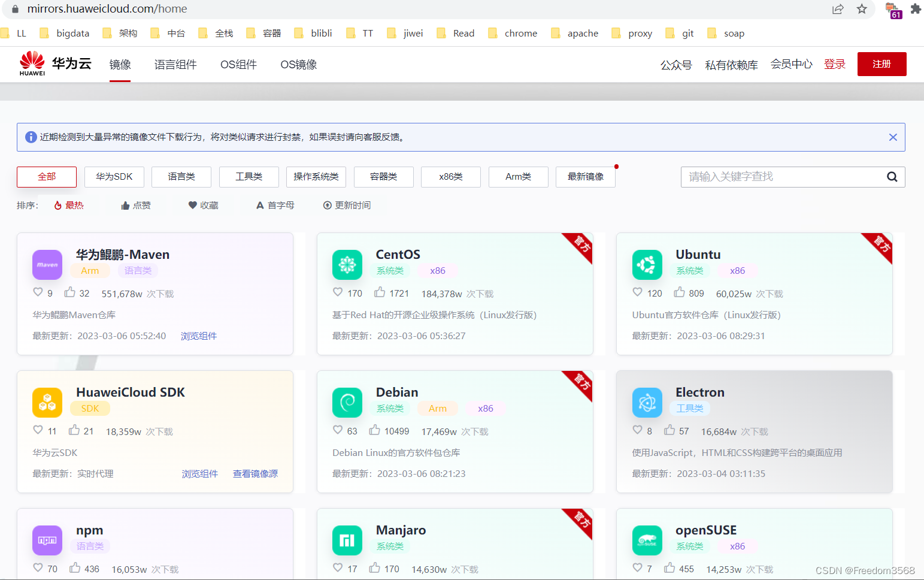Click the heart icon on the CentOS card
924x580 pixels.
point(337,292)
